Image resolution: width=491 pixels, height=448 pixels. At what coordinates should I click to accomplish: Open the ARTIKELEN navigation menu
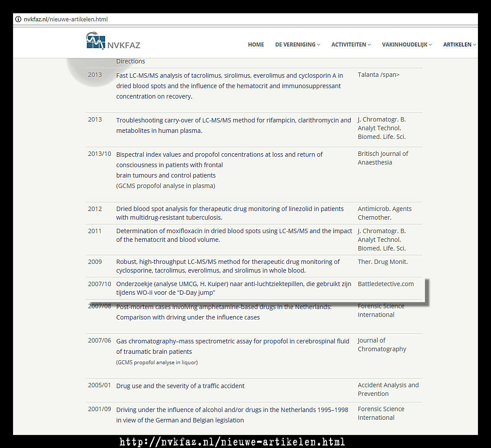point(459,45)
